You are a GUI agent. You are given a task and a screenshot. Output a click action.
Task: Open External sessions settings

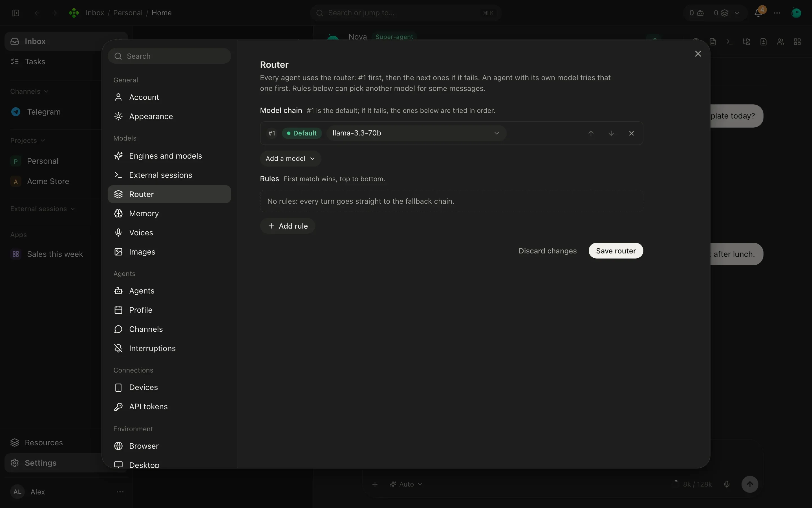(x=169, y=175)
